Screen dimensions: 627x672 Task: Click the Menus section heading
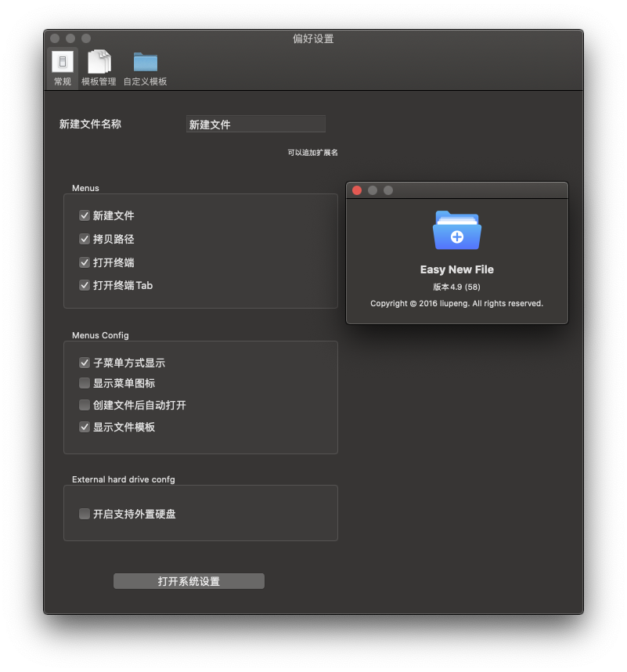[x=85, y=188]
